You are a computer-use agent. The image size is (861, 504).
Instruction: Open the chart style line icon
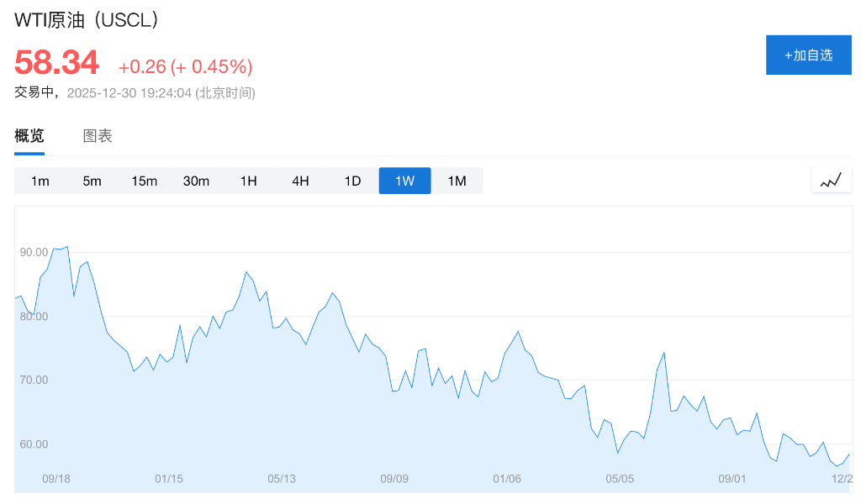point(831,180)
